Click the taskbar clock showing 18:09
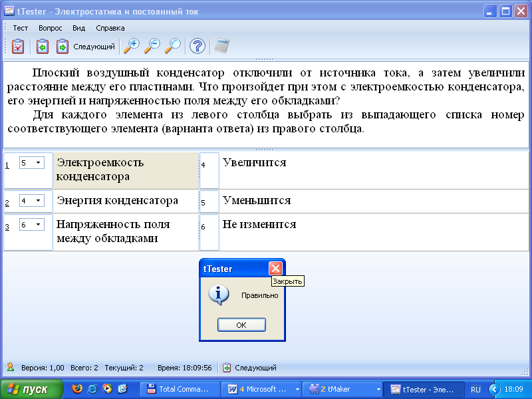 tap(513, 389)
